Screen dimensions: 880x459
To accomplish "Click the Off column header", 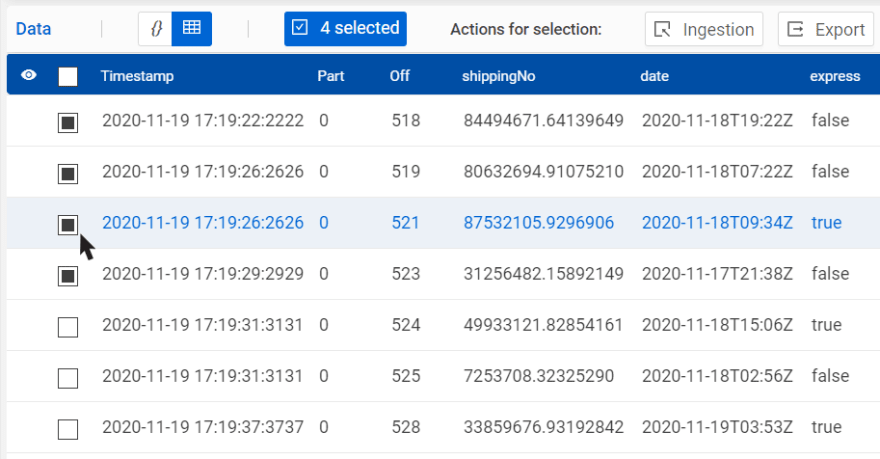I will (x=400, y=76).
